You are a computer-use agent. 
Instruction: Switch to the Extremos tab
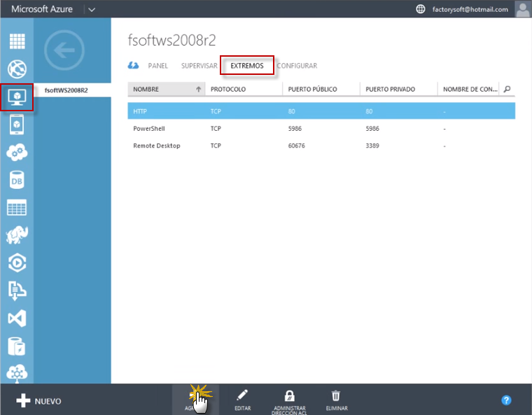(x=247, y=66)
